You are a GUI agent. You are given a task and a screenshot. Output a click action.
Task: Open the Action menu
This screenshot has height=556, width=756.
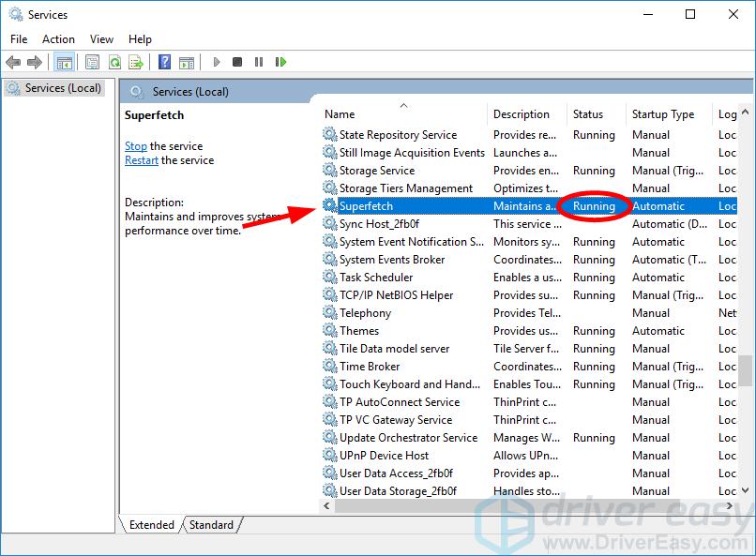pyautogui.click(x=58, y=39)
